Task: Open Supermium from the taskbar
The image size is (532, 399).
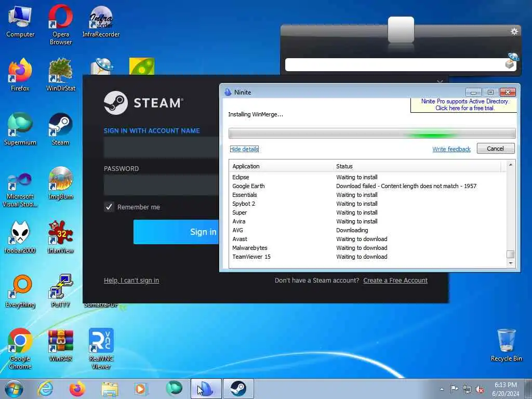Action: (174, 389)
